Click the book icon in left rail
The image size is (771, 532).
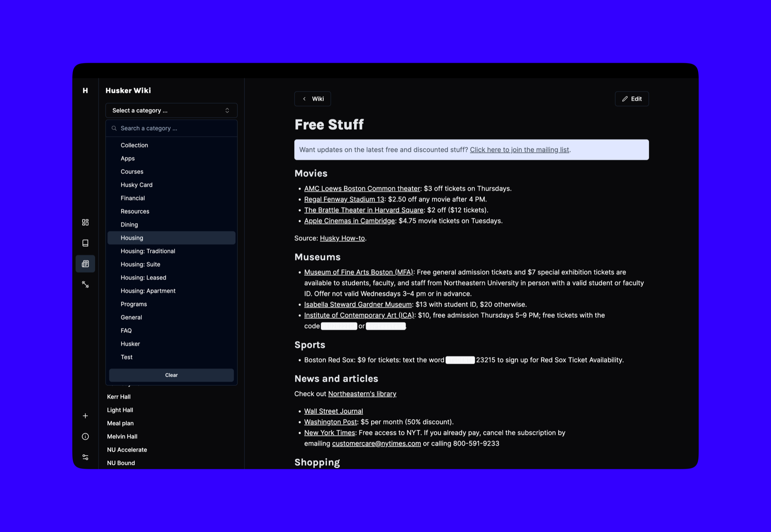(x=85, y=243)
